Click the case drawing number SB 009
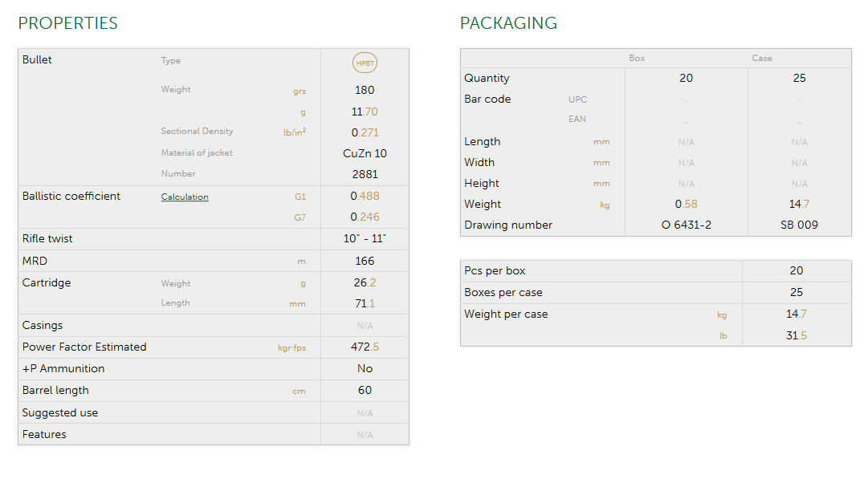 point(799,225)
